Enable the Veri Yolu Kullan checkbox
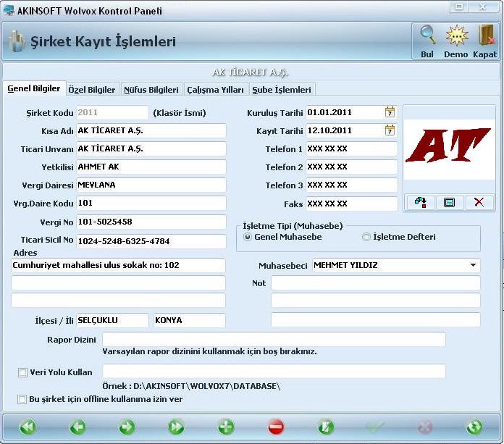The image size is (504, 444). pos(22,372)
